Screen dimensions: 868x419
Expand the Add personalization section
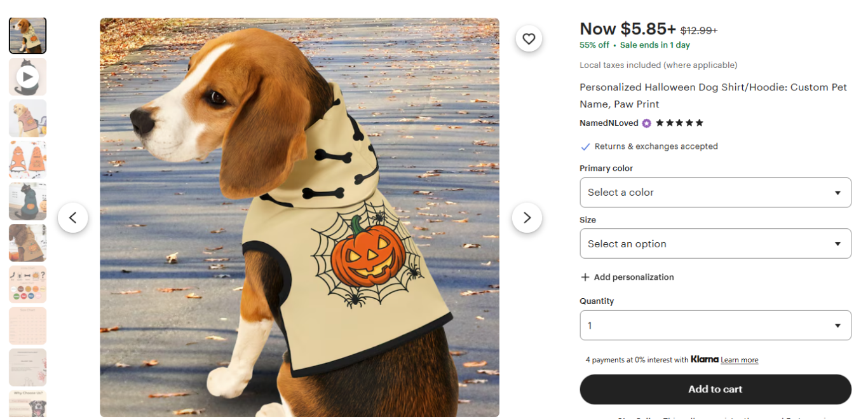(634, 277)
